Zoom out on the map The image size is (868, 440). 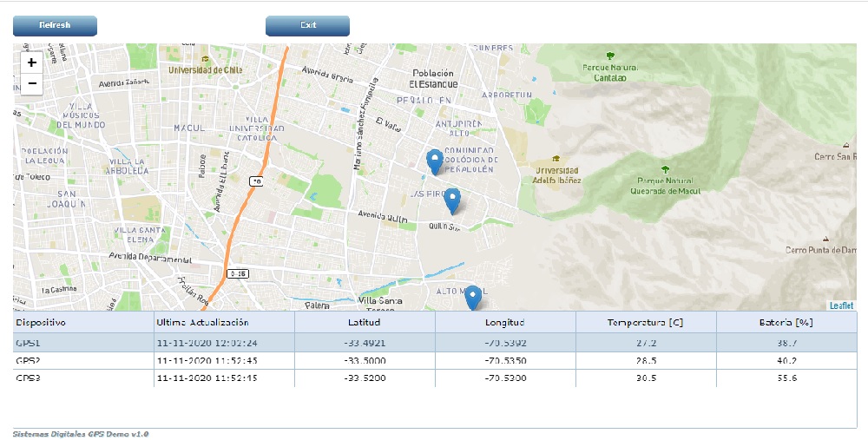[x=32, y=84]
